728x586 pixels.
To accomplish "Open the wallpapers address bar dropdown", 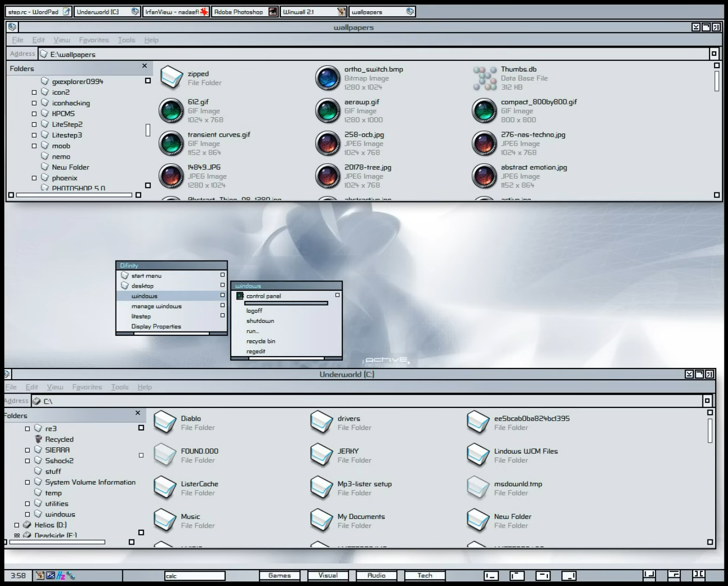I will click(714, 54).
